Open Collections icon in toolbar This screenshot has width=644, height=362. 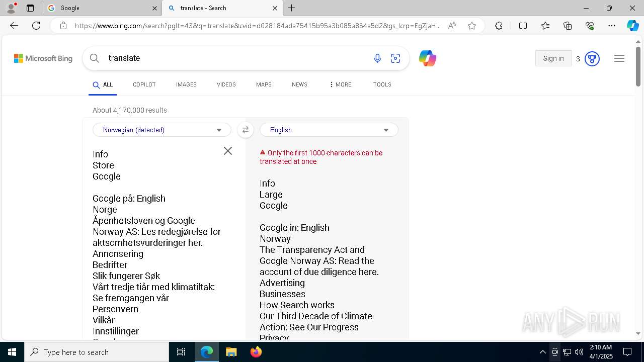[x=568, y=26]
